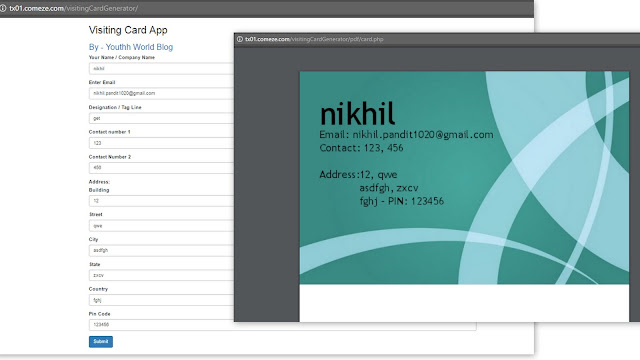
Task: Click site info icon in back window address bar
Action: [x=3, y=8]
